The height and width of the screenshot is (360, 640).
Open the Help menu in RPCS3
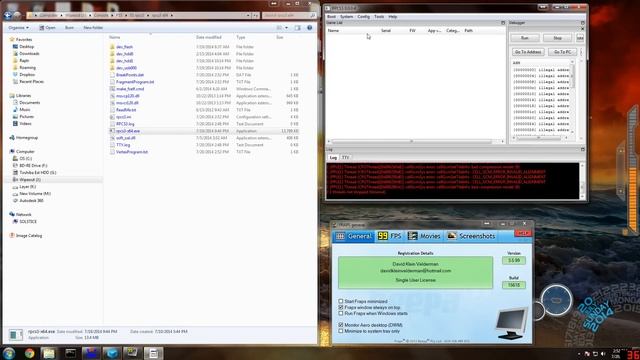click(393, 17)
